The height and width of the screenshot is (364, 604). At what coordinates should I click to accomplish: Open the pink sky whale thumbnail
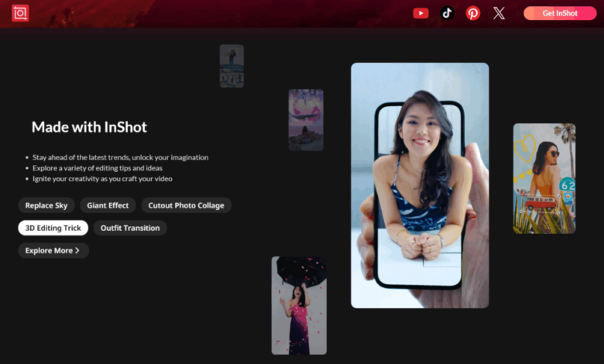306,120
